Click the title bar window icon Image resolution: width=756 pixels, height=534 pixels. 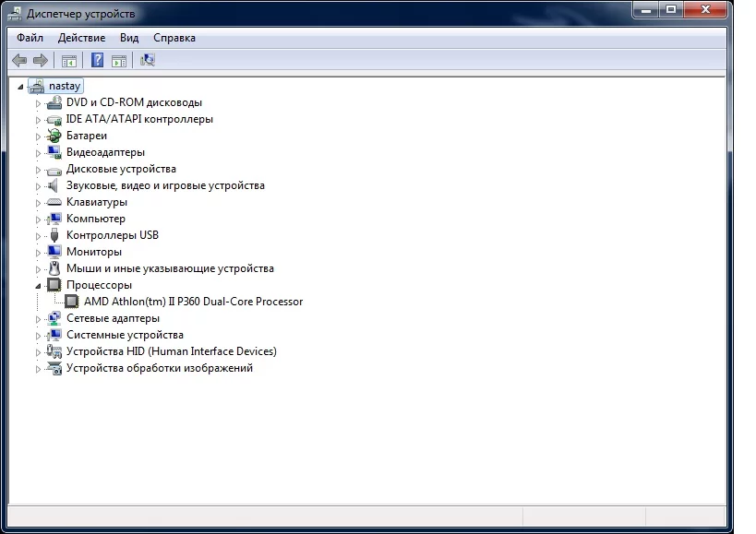point(15,14)
